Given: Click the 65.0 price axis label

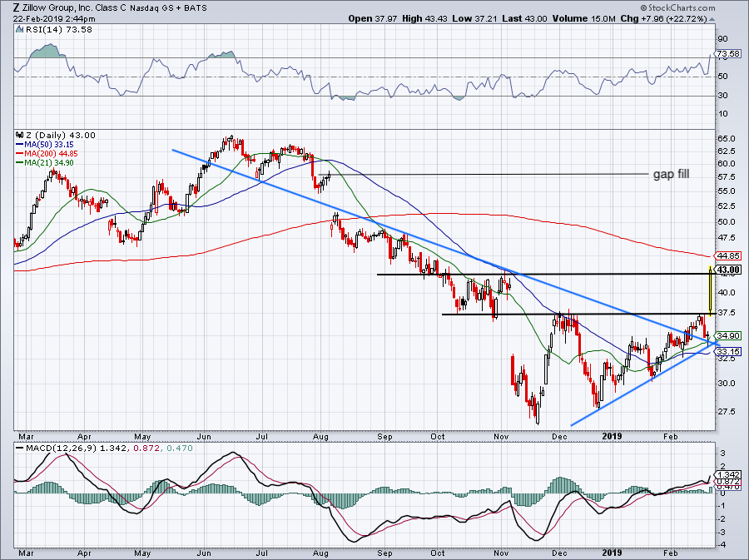Looking at the screenshot, I should (x=727, y=139).
